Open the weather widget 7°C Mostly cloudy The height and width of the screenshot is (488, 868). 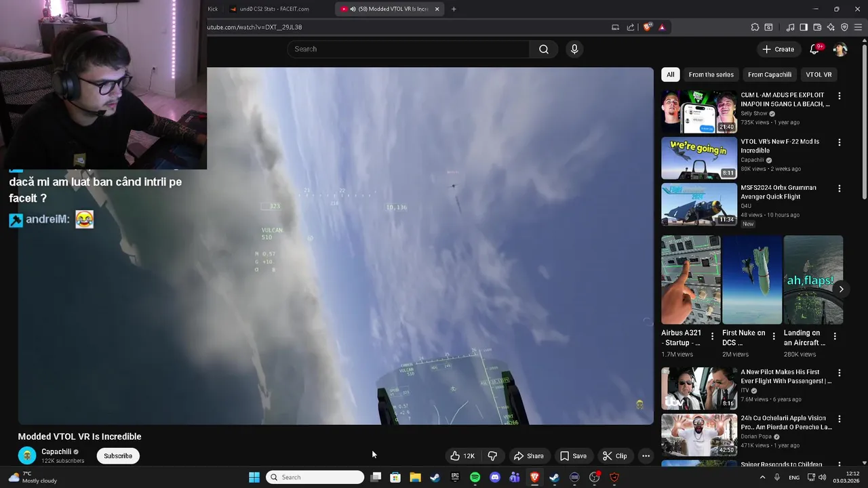coord(33,477)
